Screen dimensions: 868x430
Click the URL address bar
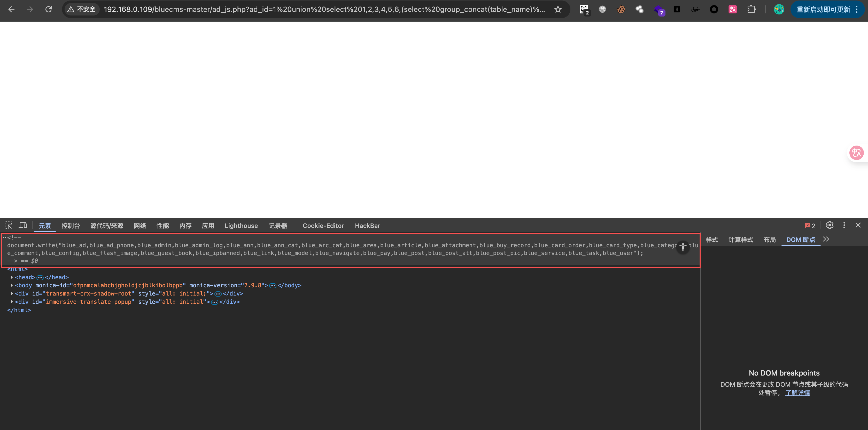[x=323, y=10]
